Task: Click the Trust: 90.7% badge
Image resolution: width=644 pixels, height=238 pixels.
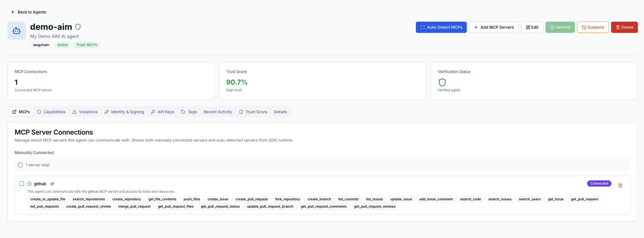Action: pyautogui.click(x=87, y=45)
